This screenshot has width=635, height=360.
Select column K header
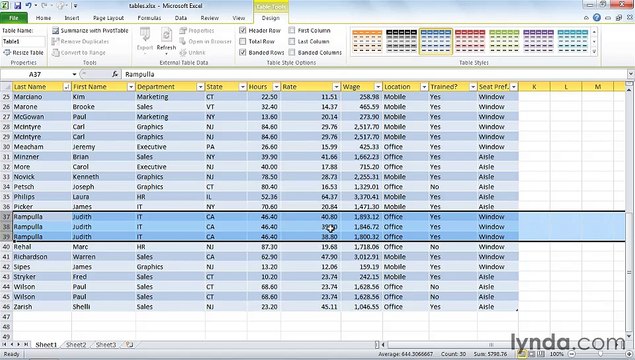point(534,87)
